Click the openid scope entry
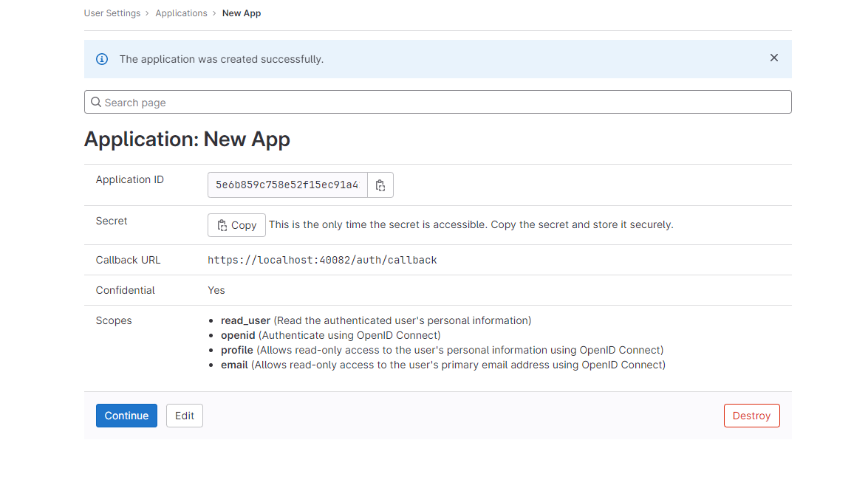This screenshot has width=868, height=485. [238, 335]
